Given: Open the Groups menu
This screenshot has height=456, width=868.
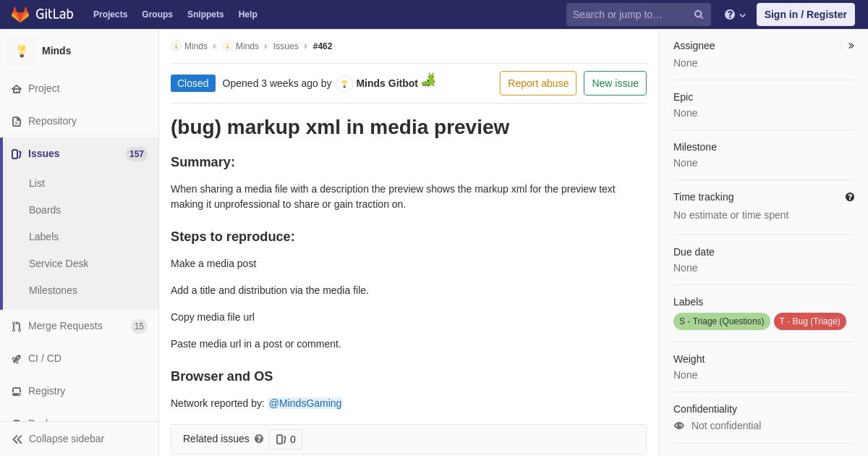Looking at the screenshot, I should 157,14.
